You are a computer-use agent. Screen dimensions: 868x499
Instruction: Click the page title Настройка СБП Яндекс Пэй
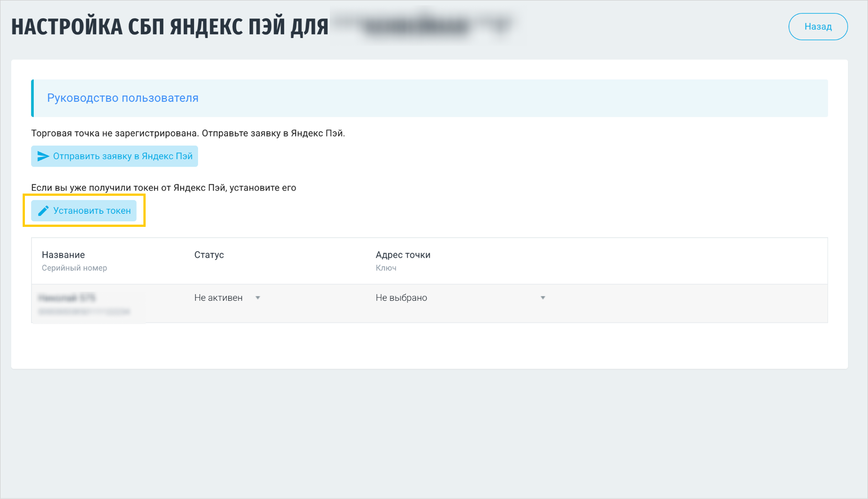[x=170, y=27]
